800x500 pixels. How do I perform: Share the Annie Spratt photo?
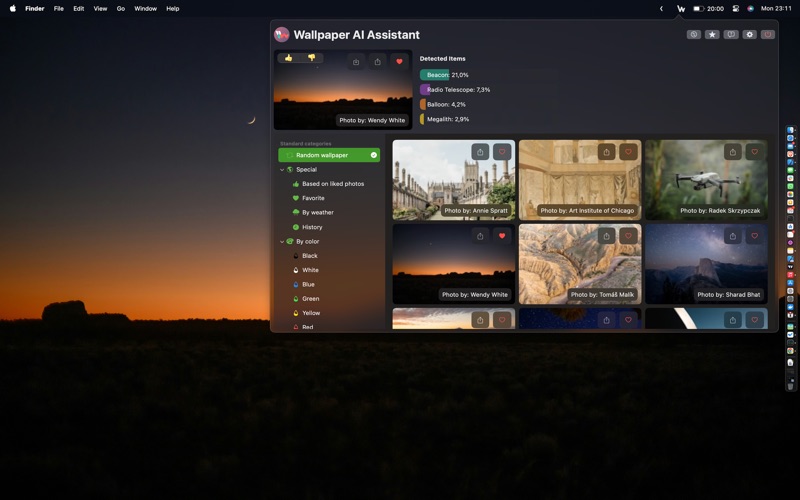(480, 152)
